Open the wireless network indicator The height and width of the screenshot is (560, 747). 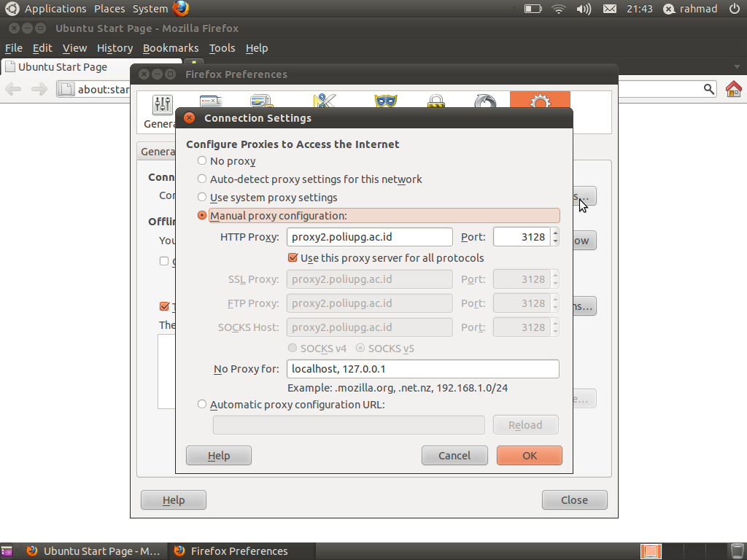click(558, 9)
